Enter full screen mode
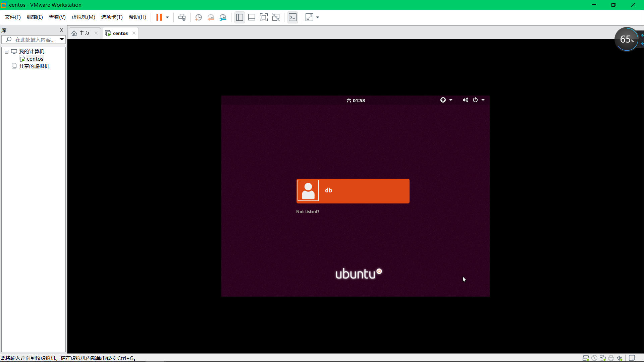 pyautogui.click(x=264, y=17)
